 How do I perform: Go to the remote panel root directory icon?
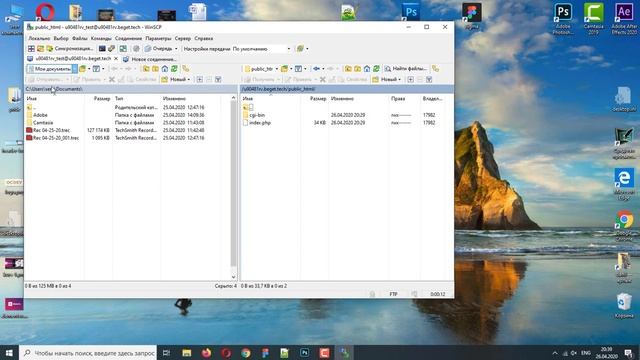[x=358, y=69]
